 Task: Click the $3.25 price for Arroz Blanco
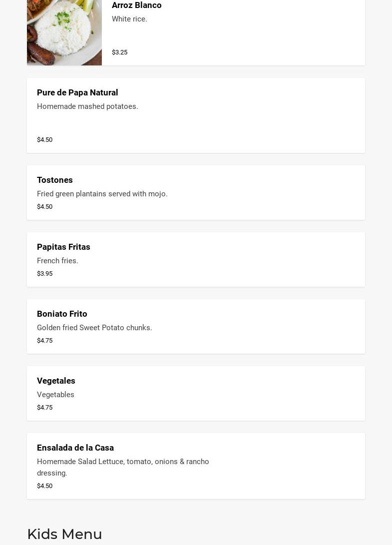[119, 52]
